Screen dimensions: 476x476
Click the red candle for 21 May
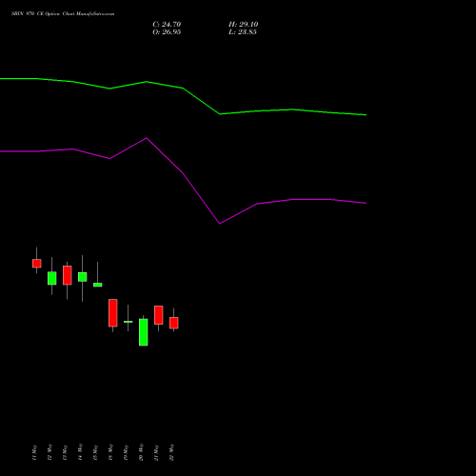[159, 315]
